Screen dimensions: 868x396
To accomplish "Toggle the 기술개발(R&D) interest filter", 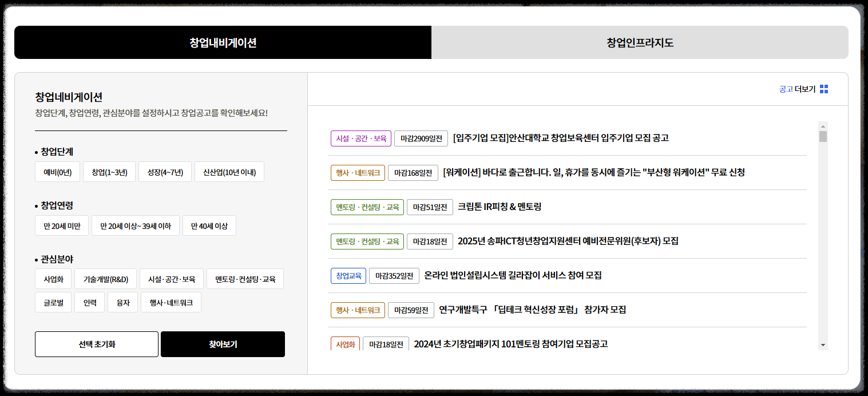I will [x=105, y=279].
